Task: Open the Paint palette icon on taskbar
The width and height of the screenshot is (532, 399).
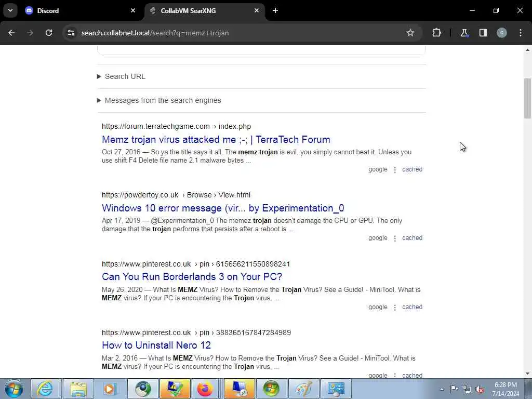Action: 303,389
